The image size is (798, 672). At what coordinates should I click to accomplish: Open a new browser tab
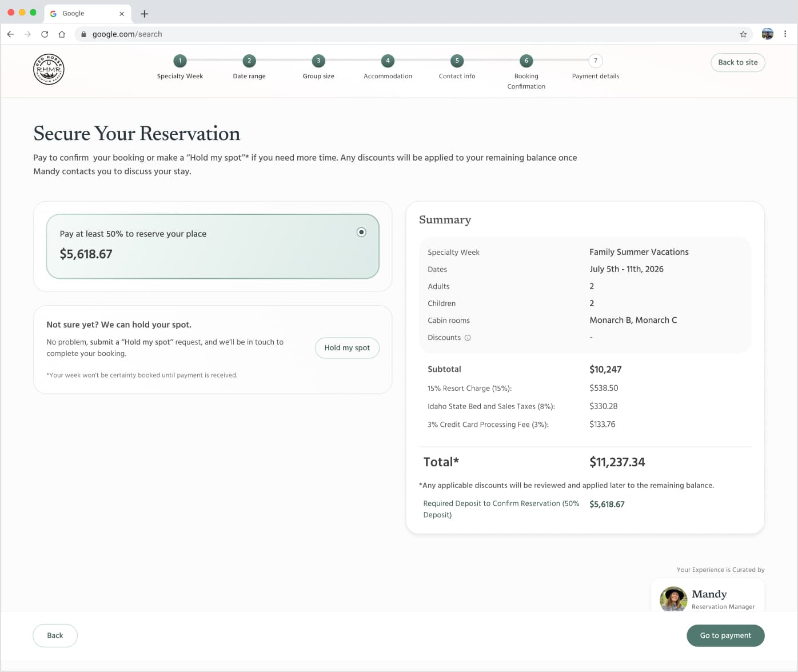click(145, 14)
